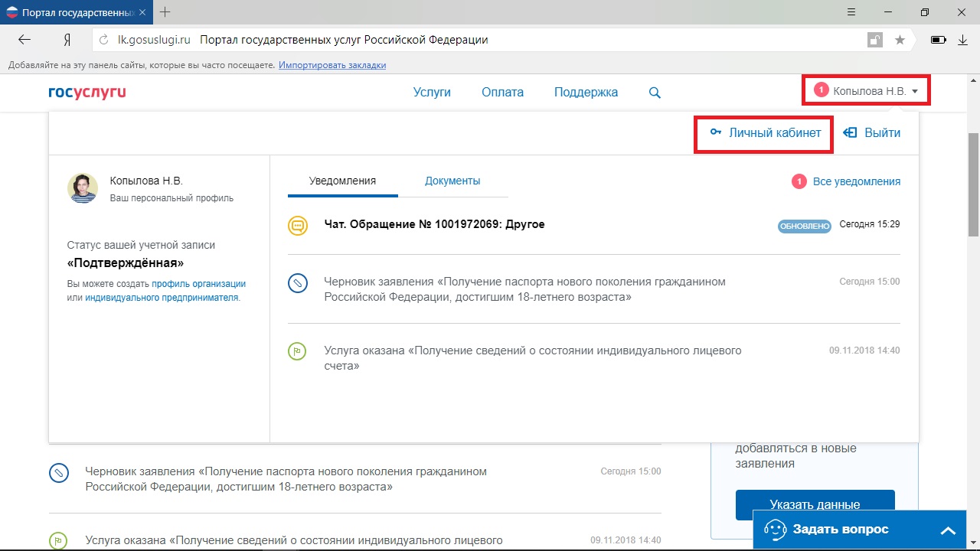Open the Поддержка menu

tap(586, 93)
